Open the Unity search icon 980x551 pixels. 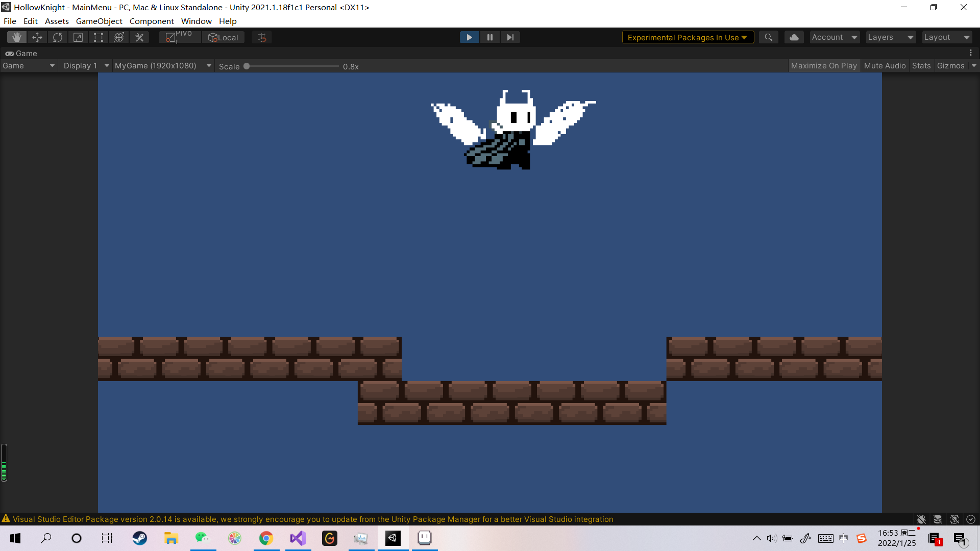(768, 37)
